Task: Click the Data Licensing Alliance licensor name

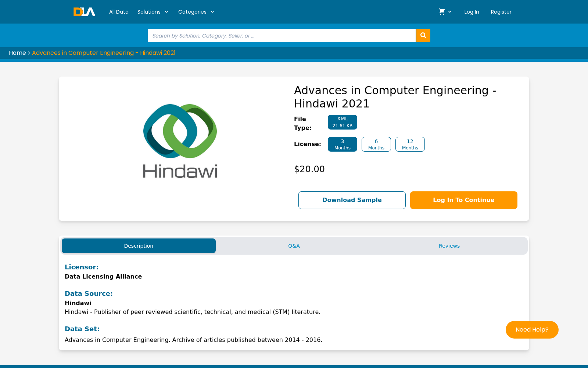Action: (x=103, y=277)
